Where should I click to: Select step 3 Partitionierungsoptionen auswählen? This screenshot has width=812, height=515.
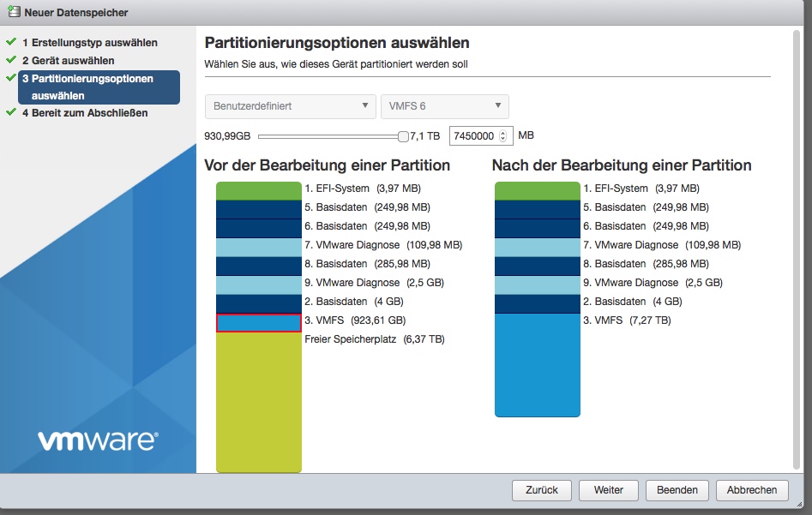pyautogui.click(x=98, y=87)
